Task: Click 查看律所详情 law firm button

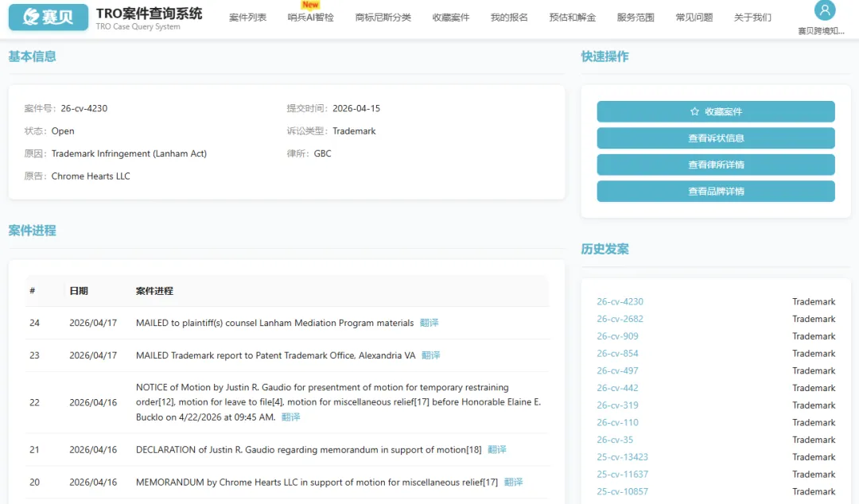Action: click(715, 165)
